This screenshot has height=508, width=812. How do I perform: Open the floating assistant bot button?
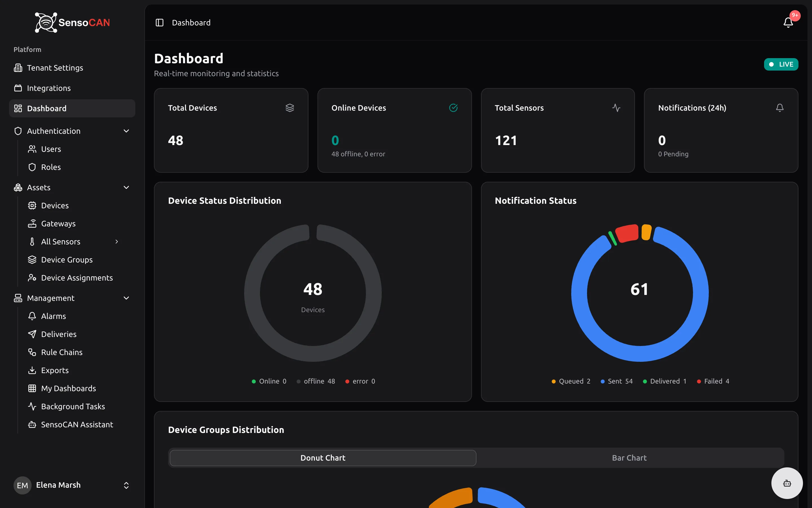787,483
